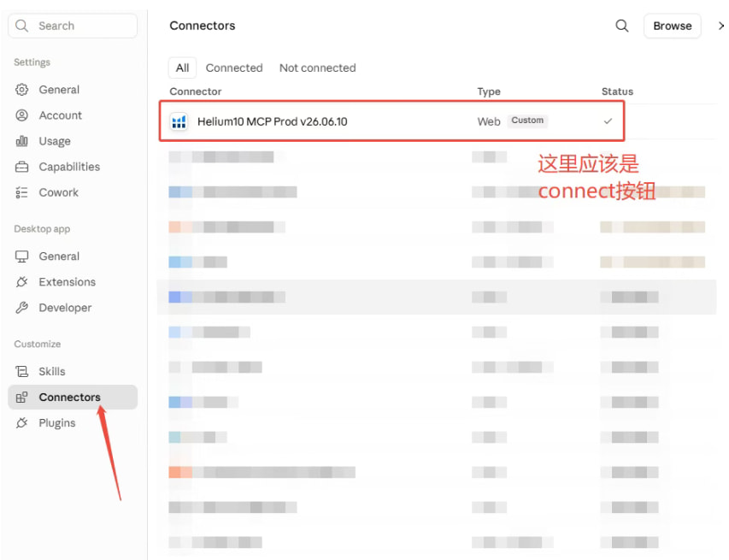Click the Browse button

point(673,26)
